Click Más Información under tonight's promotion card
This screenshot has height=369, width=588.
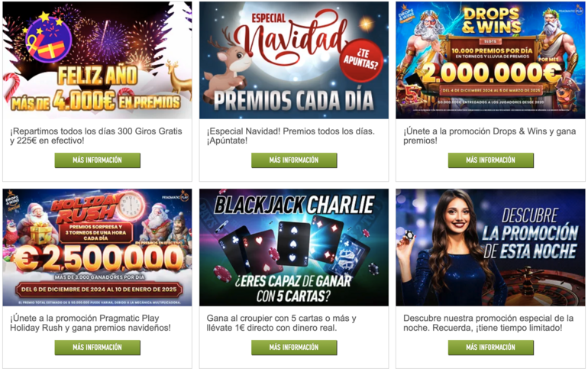click(x=490, y=348)
